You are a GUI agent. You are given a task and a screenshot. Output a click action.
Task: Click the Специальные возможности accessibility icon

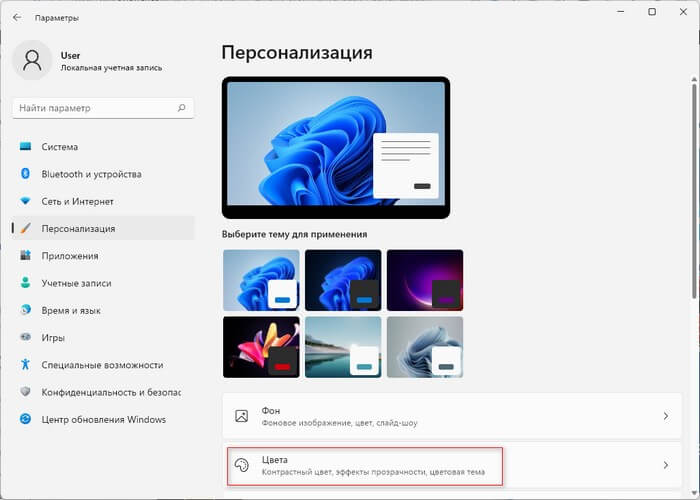[x=25, y=364]
